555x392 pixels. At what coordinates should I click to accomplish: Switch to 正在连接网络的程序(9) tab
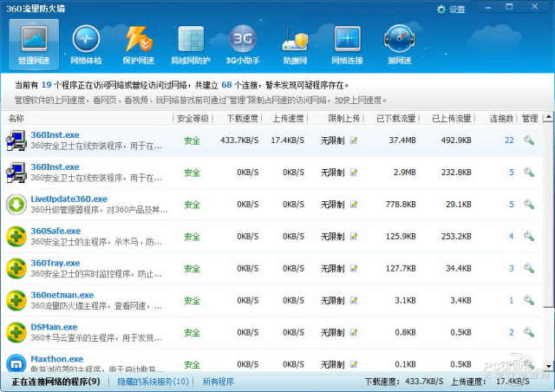[55, 382]
